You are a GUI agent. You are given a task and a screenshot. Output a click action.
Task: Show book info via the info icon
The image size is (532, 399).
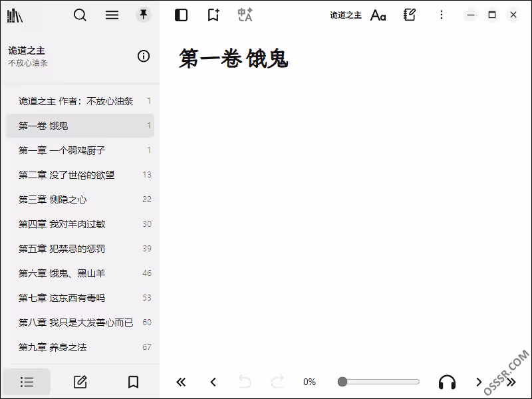(144, 56)
